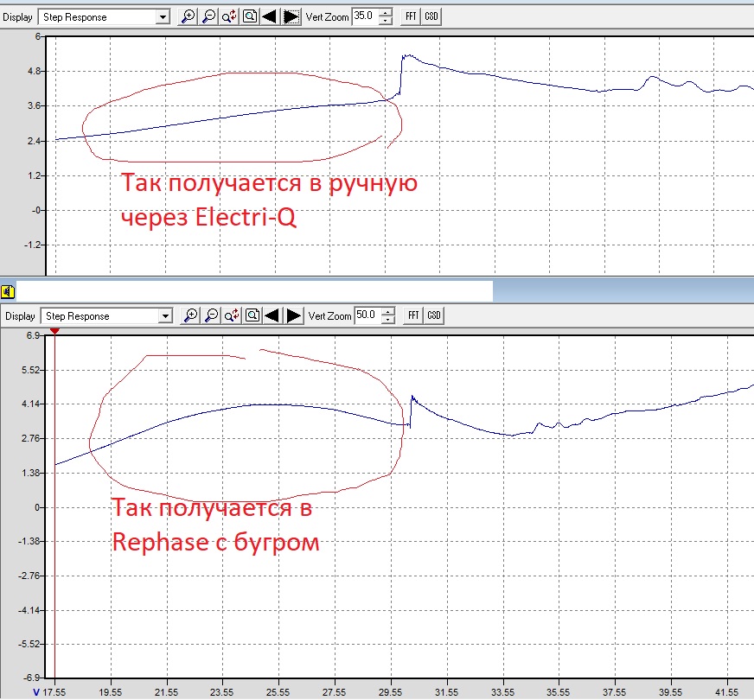Open the upper Display dropdown showing Step Response
The height and width of the screenshot is (700, 754).
pos(104,17)
